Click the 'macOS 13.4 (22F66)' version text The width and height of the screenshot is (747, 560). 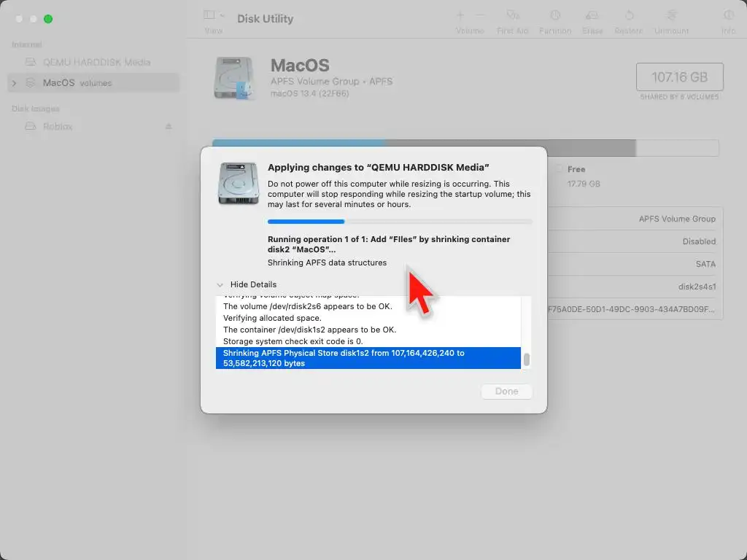pos(309,94)
